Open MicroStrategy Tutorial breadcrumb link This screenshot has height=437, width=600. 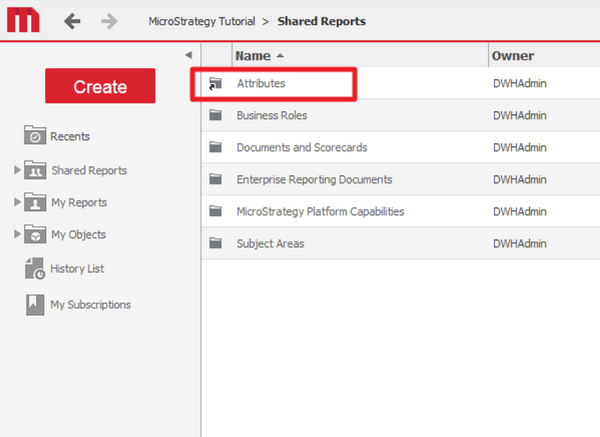coord(202,21)
